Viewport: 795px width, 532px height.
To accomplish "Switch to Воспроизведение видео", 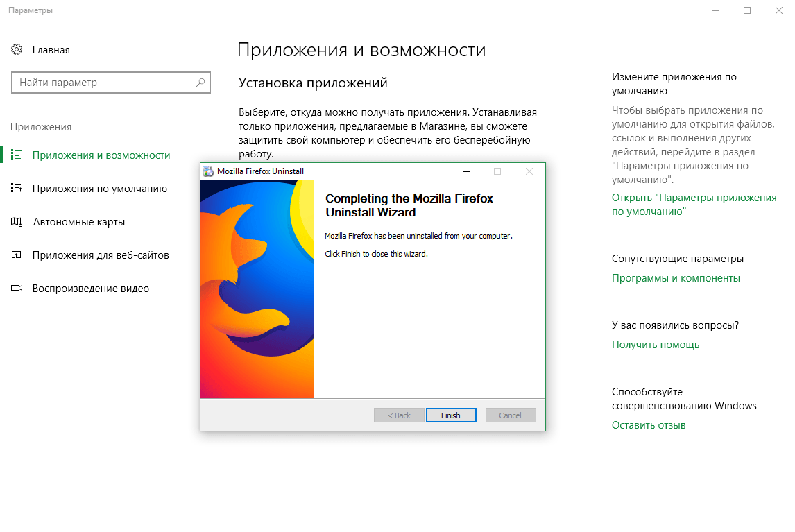I will [x=91, y=289].
